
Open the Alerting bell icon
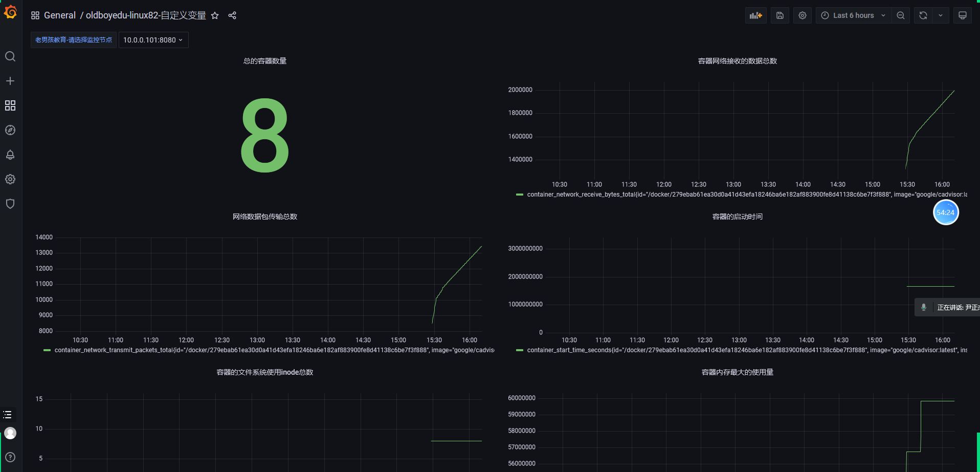10,155
